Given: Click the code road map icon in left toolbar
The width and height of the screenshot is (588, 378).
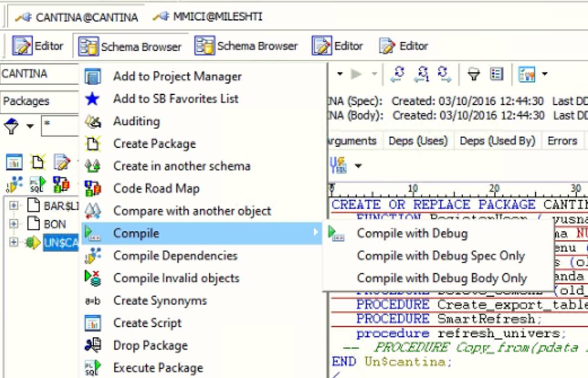Looking at the screenshot, I should click(61, 184).
